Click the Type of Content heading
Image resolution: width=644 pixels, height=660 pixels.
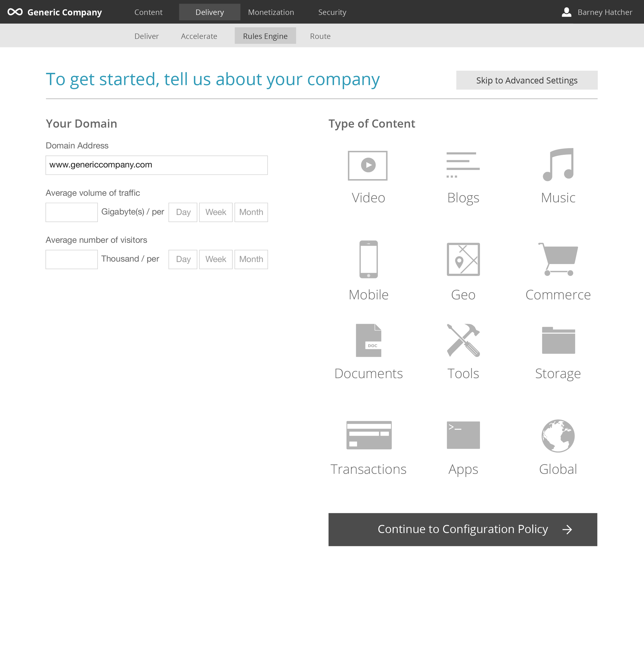(372, 124)
